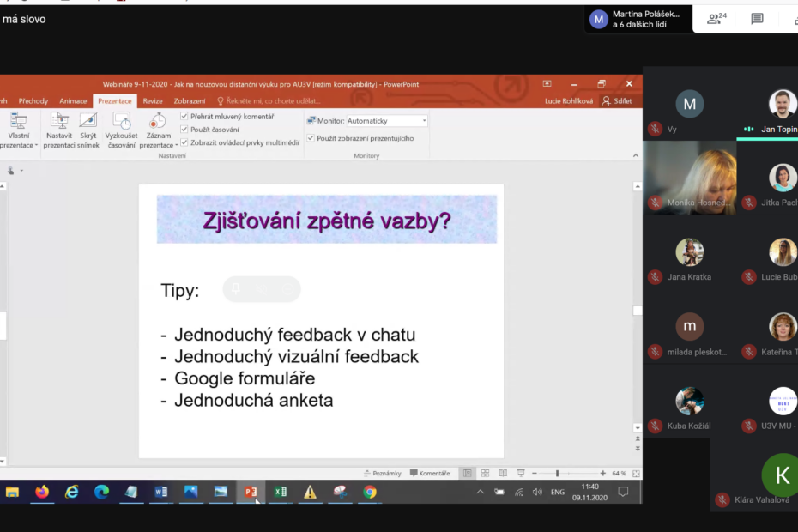Click Nastavit prezentaci icon in ribbon
The width and height of the screenshot is (798, 532).
[x=59, y=122]
